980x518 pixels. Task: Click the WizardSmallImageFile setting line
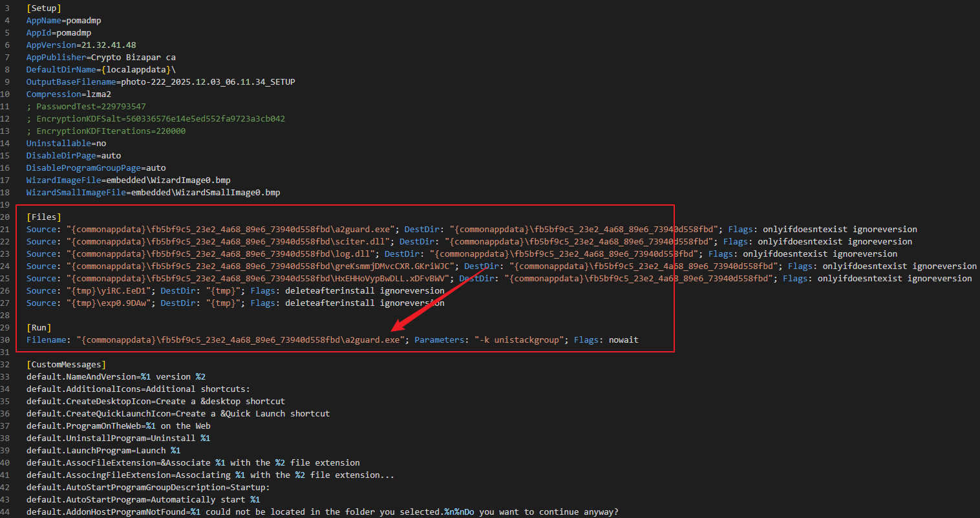pos(153,193)
